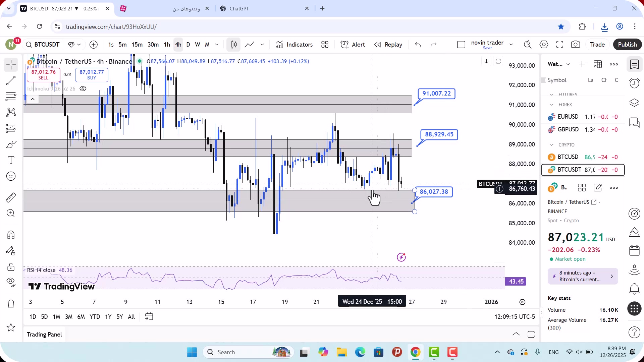Select BTCUSD in the watchlist

point(583,157)
